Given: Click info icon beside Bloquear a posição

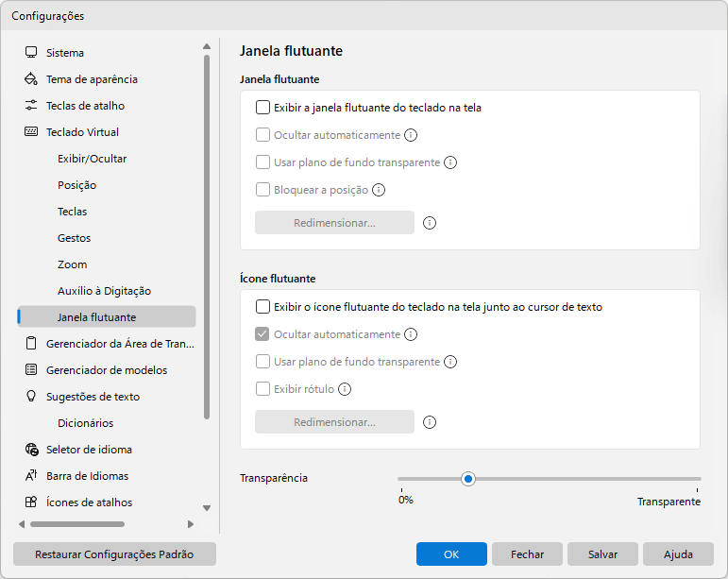Looking at the screenshot, I should pyautogui.click(x=379, y=190).
